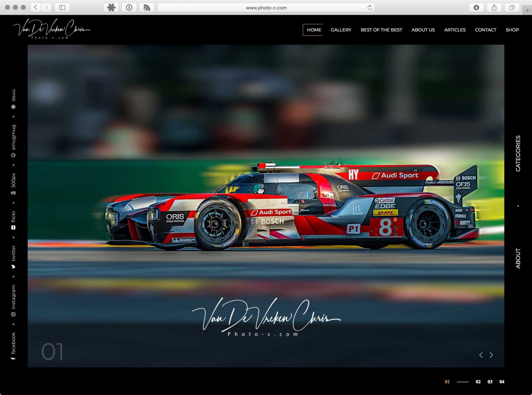
Task: Add a new tab with the plus button
Action: click(x=527, y=10)
